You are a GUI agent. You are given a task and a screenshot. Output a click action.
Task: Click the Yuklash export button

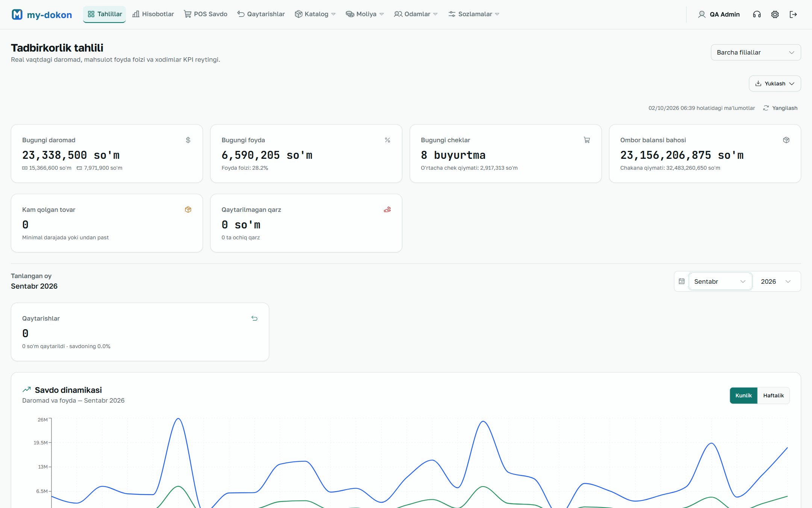775,84
